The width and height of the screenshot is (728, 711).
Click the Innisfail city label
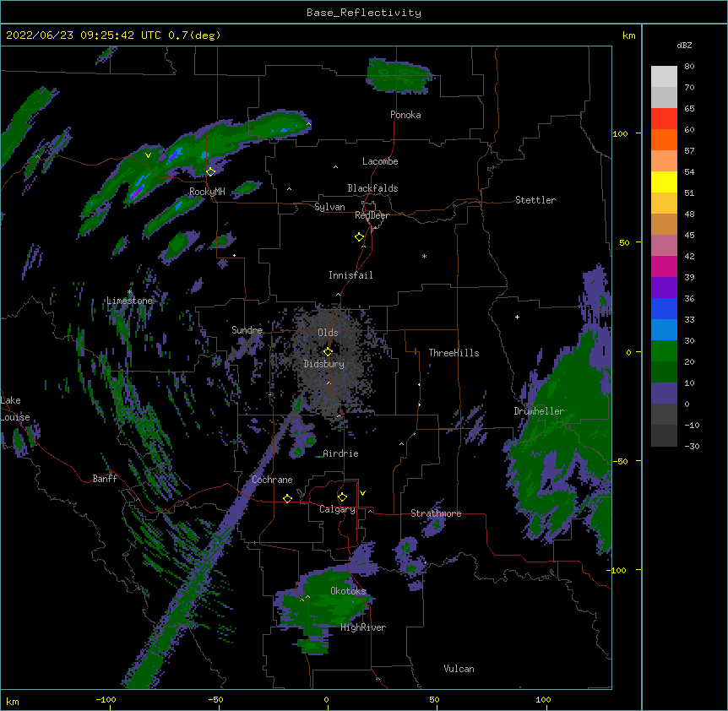[350, 275]
